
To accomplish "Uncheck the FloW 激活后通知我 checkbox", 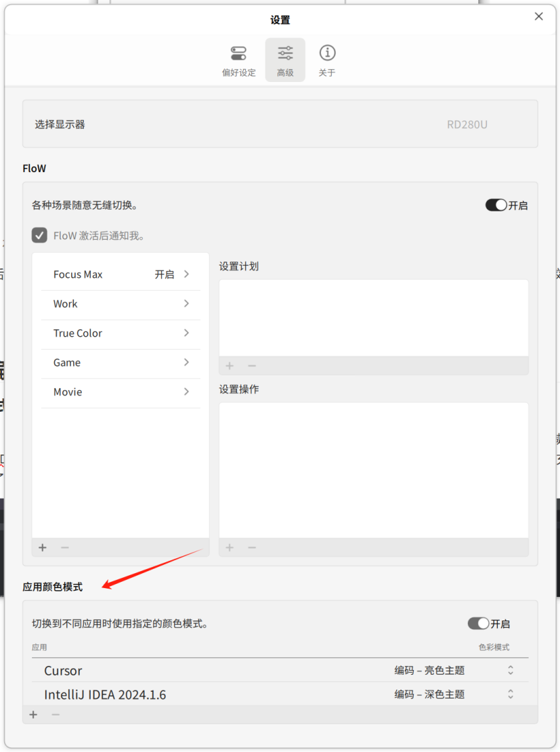I will 39,235.
